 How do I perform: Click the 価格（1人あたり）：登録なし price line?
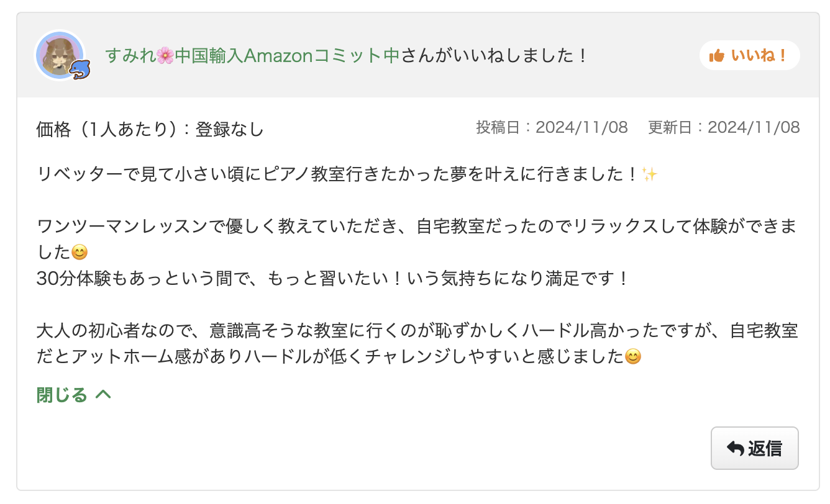pyautogui.click(x=147, y=130)
